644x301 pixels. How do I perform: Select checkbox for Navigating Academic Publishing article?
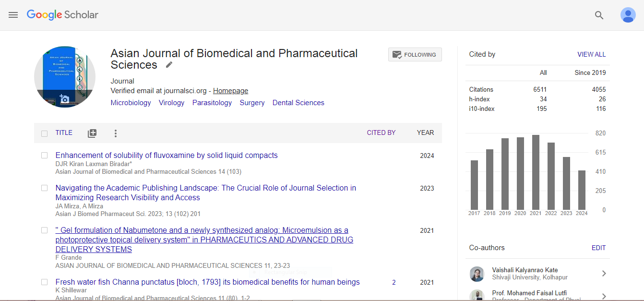[x=44, y=188]
